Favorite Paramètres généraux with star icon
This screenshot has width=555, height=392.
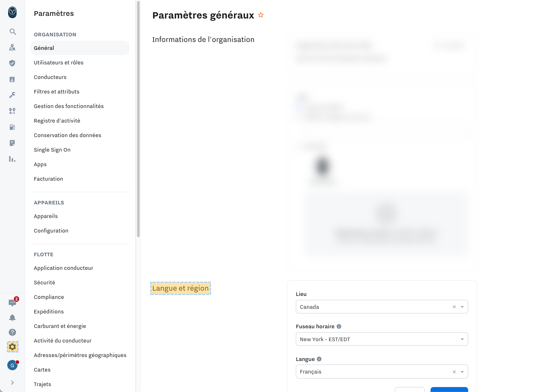click(261, 15)
